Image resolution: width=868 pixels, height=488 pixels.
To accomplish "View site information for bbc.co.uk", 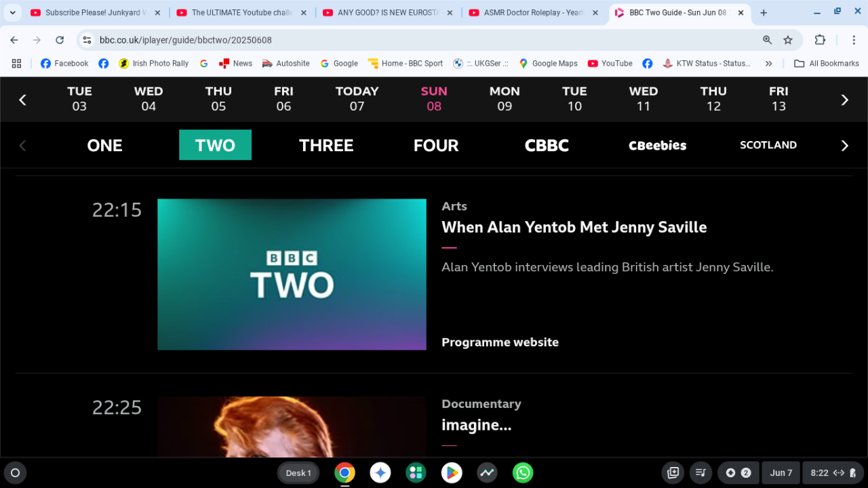I will pyautogui.click(x=87, y=40).
